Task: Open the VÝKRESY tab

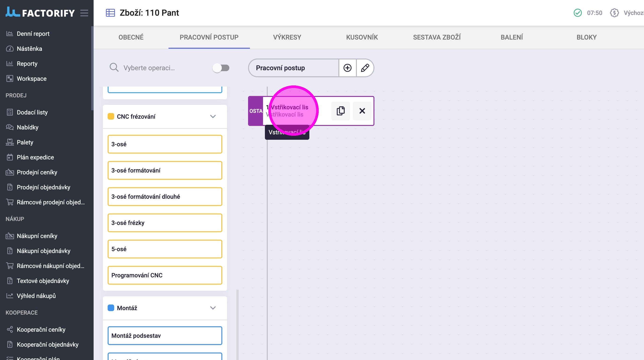Action: [287, 37]
